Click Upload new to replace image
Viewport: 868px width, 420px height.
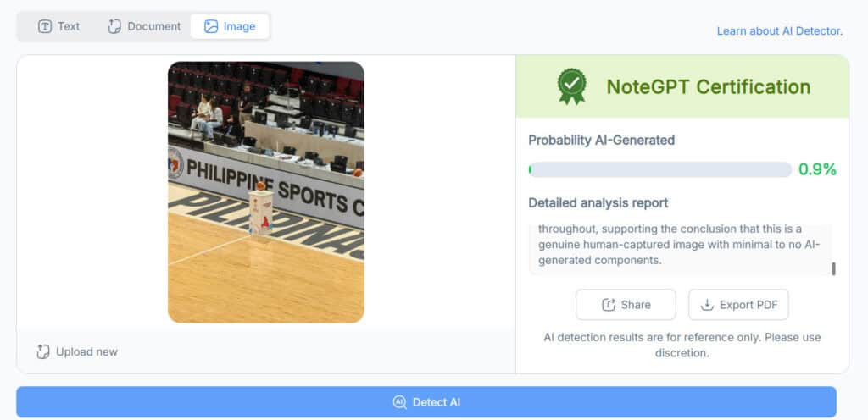tap(77, 352)
